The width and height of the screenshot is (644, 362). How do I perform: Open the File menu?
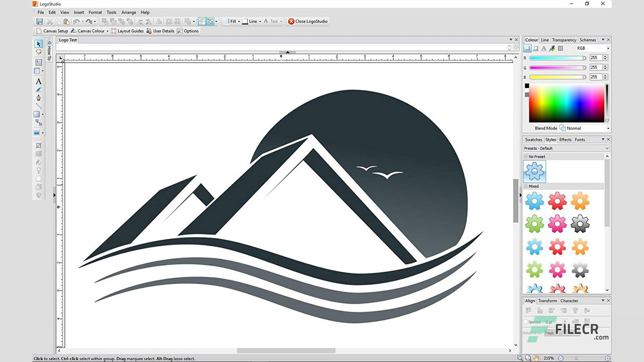coord(41,12)
